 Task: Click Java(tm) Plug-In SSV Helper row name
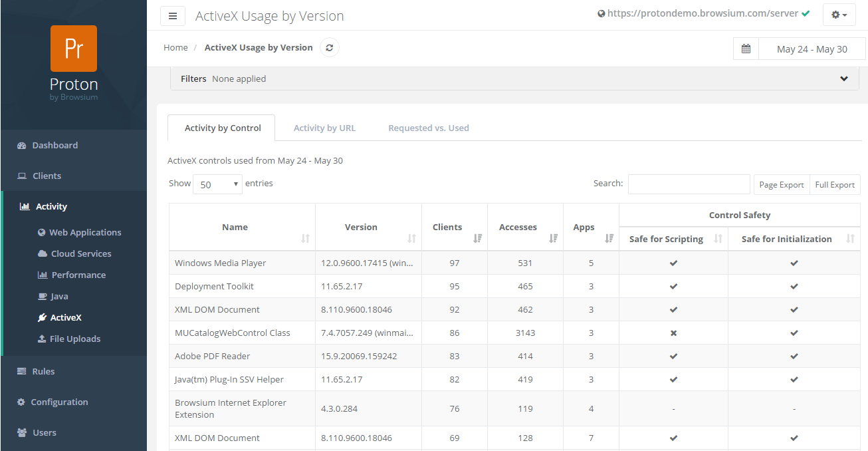229,379
